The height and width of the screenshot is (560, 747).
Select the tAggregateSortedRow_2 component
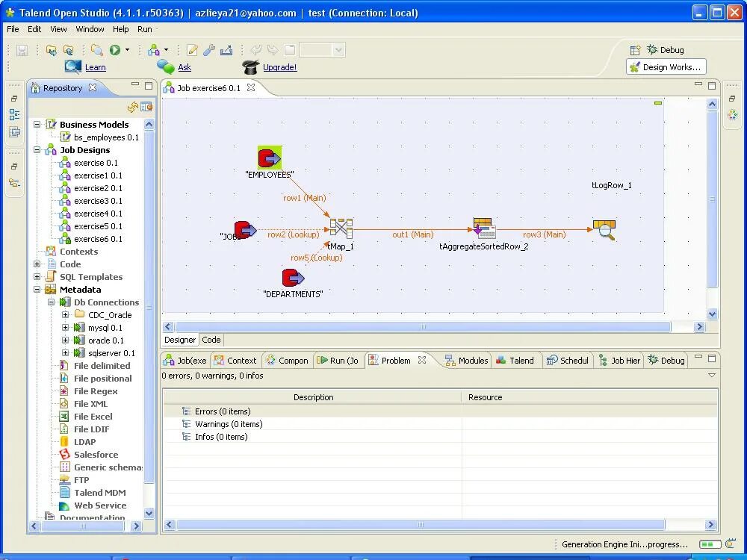coord(485,228)
